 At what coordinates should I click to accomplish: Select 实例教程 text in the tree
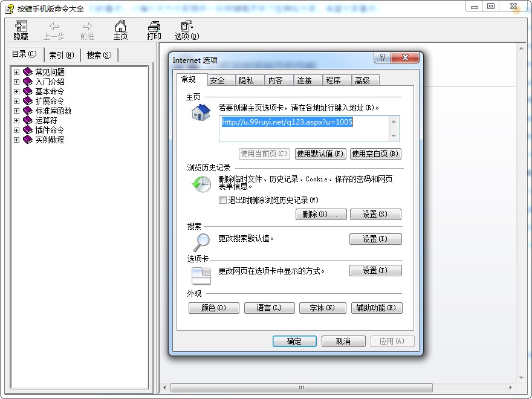(x=50, y=140)
